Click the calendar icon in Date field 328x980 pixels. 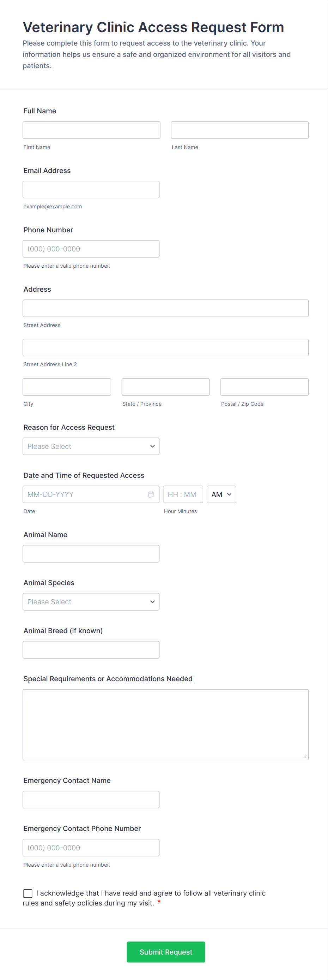click(x=151, y=494)
